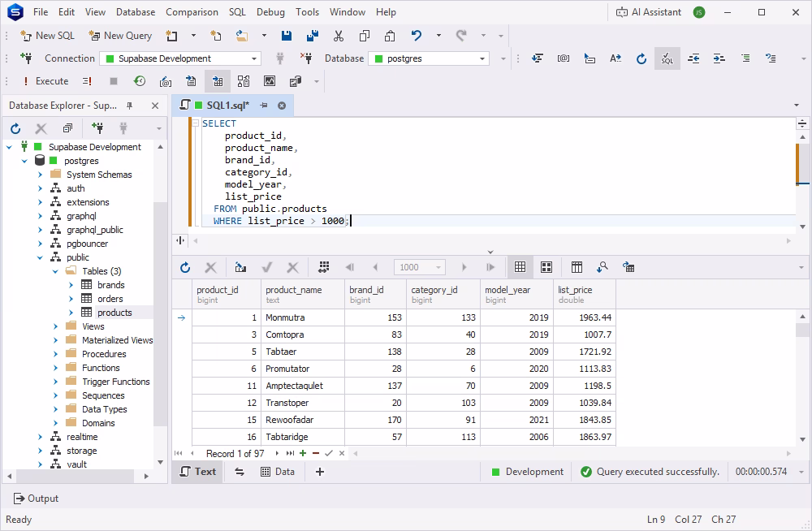Screen dimensions: 812x531
Task: Stop query execution square icon
Action: click(x=114, y=81)
